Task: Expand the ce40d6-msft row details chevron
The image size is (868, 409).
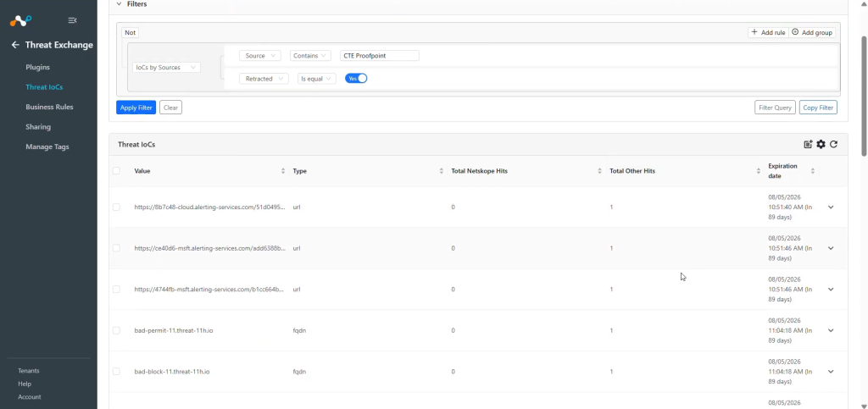Action: pos(831,248)
